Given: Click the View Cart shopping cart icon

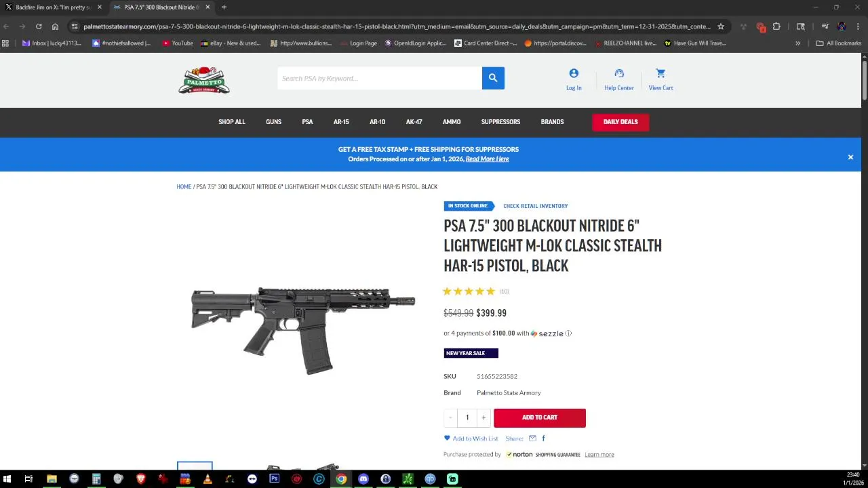Looking at the screenshot, I should pos(660,73).
